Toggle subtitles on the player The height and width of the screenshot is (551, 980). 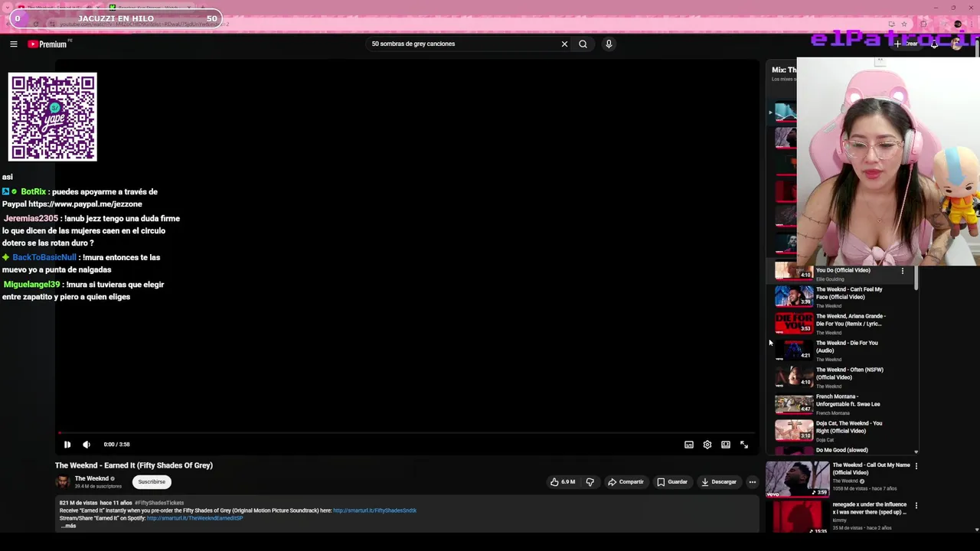[689, 445]
